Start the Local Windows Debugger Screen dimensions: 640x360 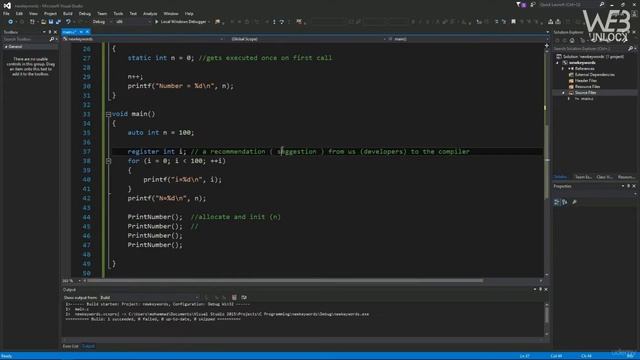tap(180, 22)
